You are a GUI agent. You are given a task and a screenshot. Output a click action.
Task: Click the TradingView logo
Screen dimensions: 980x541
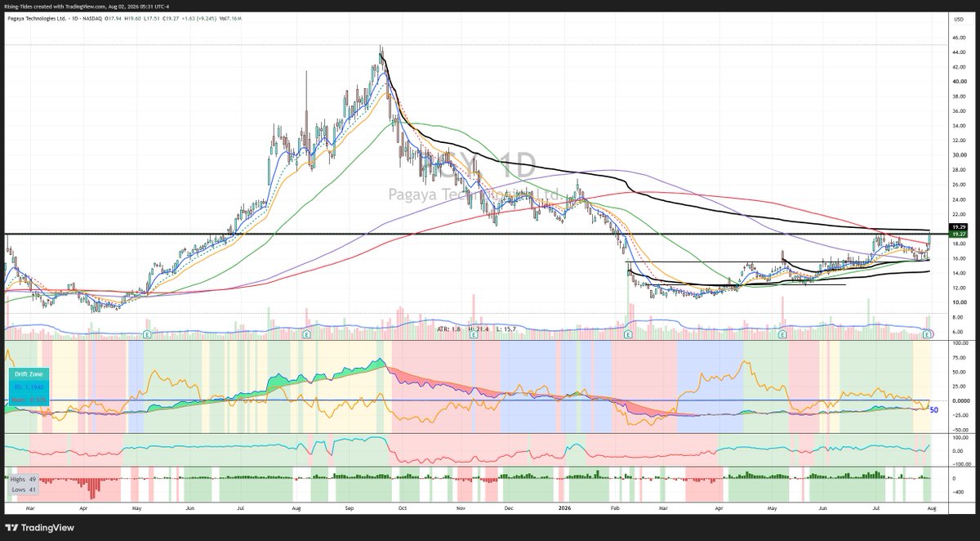(x=38, y=530)
